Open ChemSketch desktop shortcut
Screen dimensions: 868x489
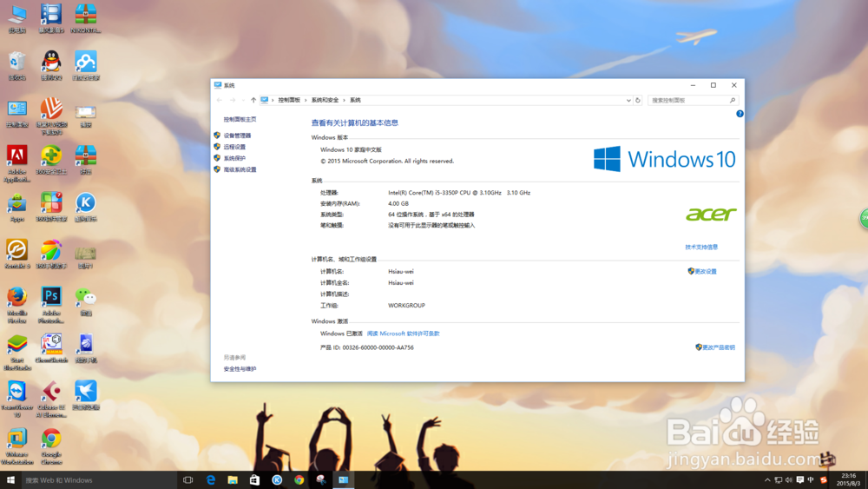(x=51, y=347)
